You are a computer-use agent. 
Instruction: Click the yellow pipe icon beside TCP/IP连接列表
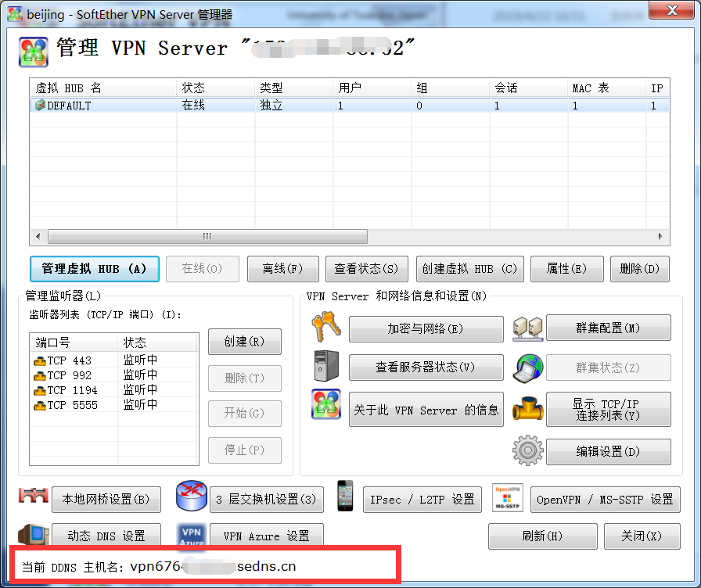tap(527, 409)
